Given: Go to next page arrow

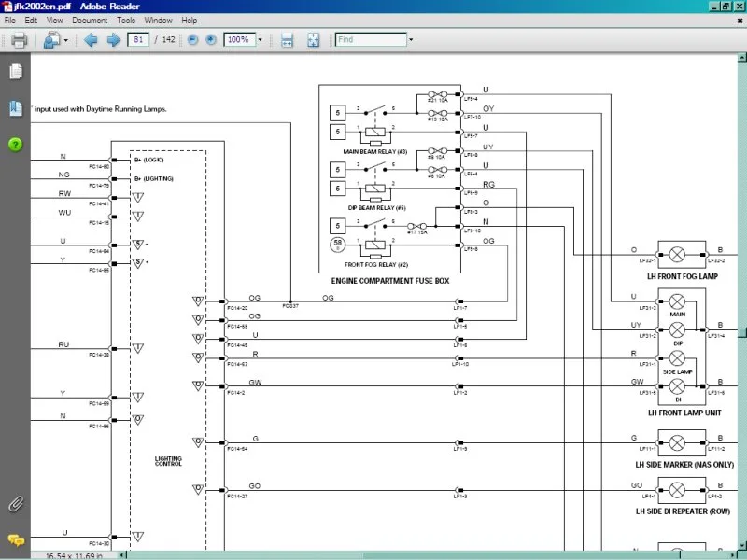Looking at the screenshot, I should [x=113, y=40].
